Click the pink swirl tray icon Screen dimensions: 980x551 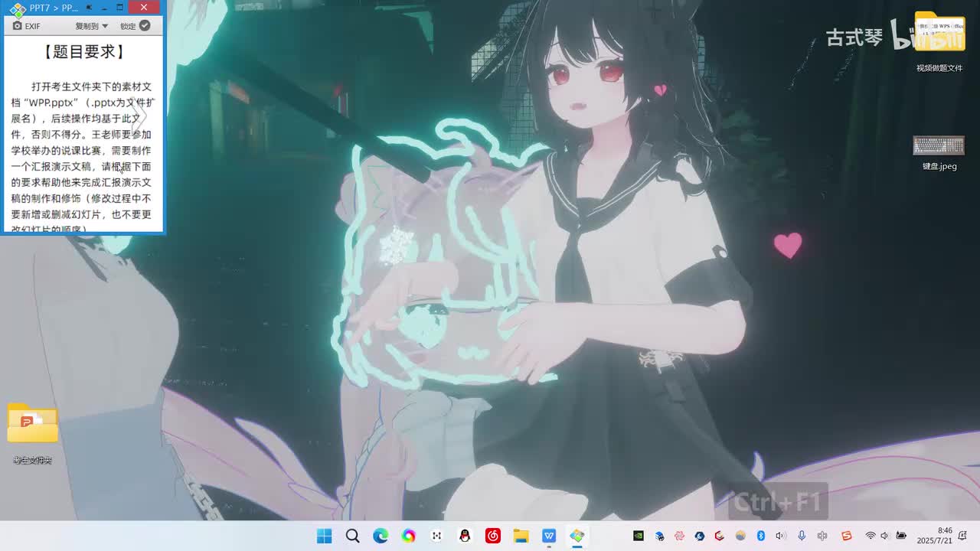coord(679,536)
